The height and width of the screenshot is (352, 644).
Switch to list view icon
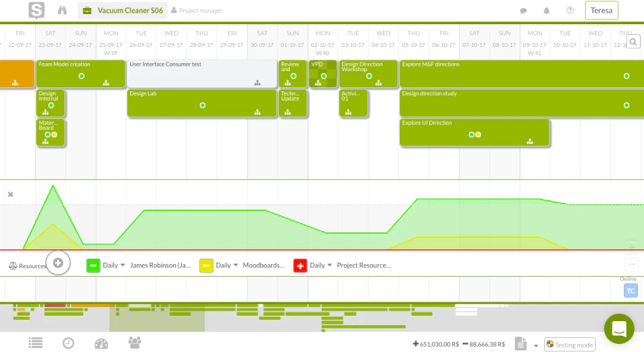pos(36,343)
